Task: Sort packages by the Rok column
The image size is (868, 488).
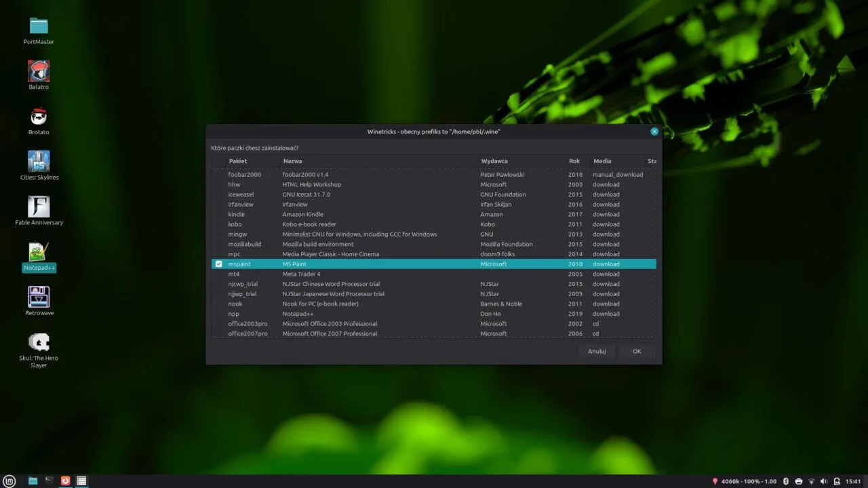Action: (x=577, y=161)
